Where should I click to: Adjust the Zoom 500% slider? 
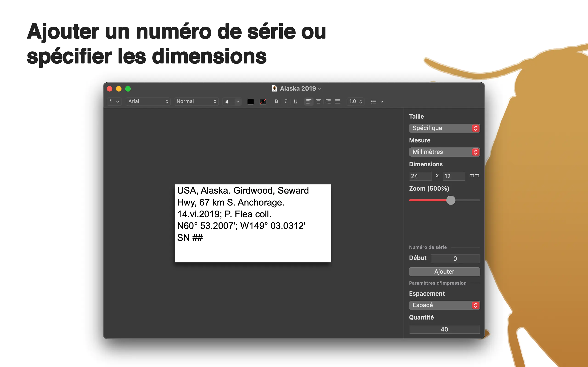tap(451, 200)
